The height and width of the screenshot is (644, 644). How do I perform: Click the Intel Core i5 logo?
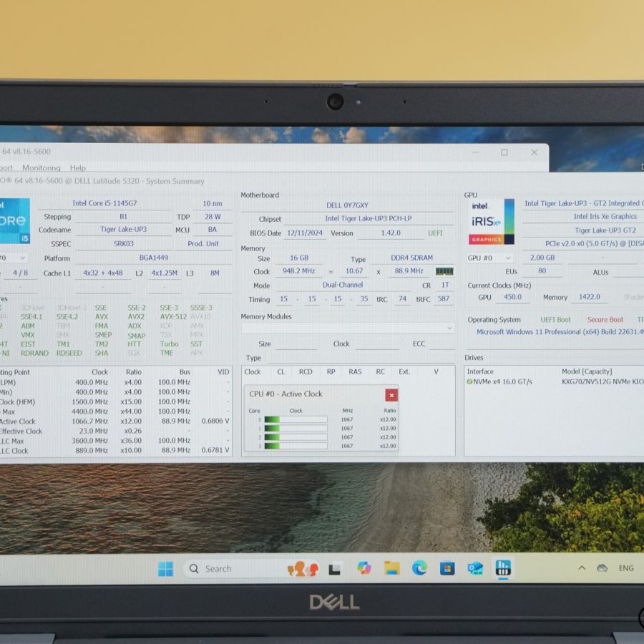click(x=14, y=221)
